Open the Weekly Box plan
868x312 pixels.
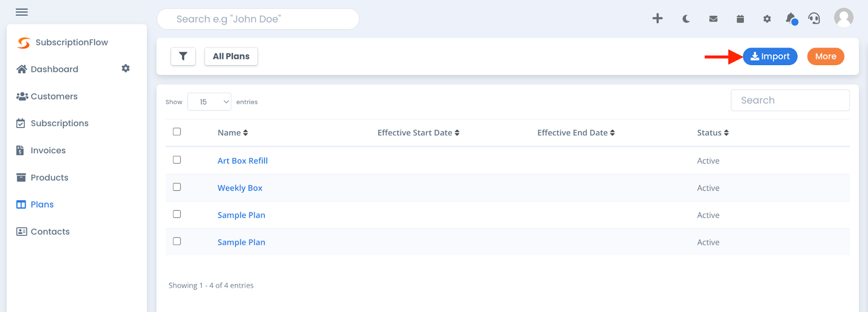240,188
